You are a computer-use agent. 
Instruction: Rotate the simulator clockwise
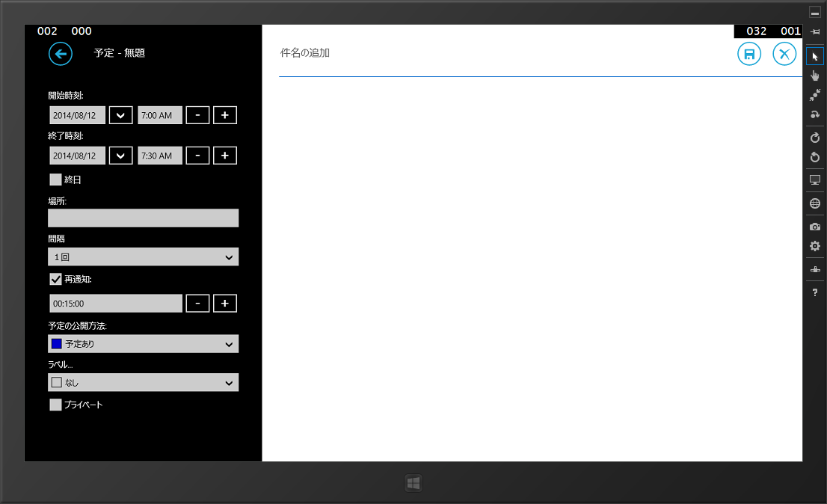click(x=815, y=138)
